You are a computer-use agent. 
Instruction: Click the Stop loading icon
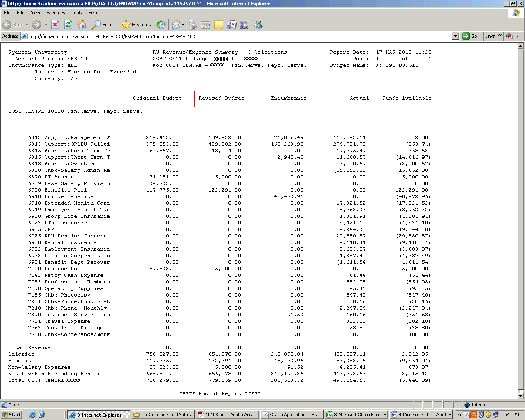tap(55, 25)
